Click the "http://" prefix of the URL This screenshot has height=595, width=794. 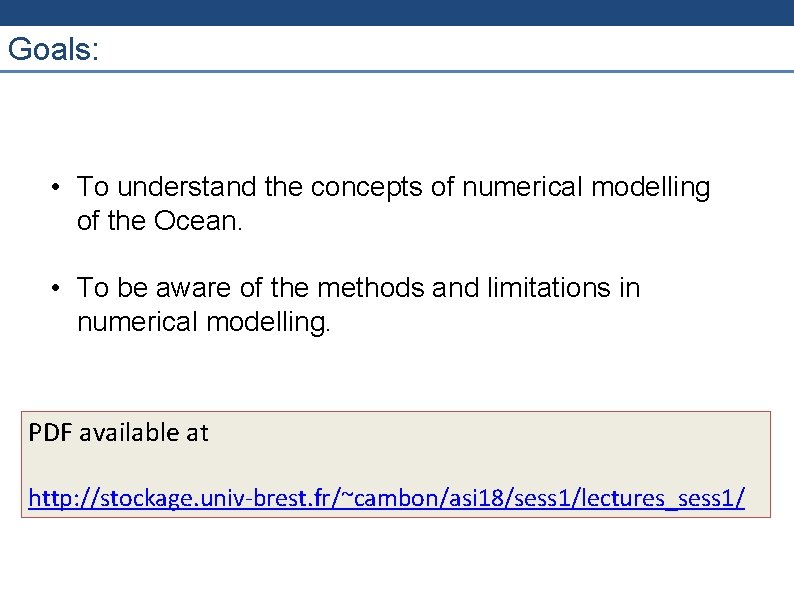[56, 497]
